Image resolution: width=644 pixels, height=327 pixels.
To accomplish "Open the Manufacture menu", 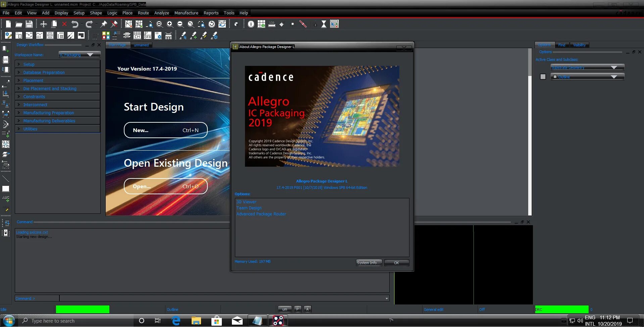I will tap(186, 13).
